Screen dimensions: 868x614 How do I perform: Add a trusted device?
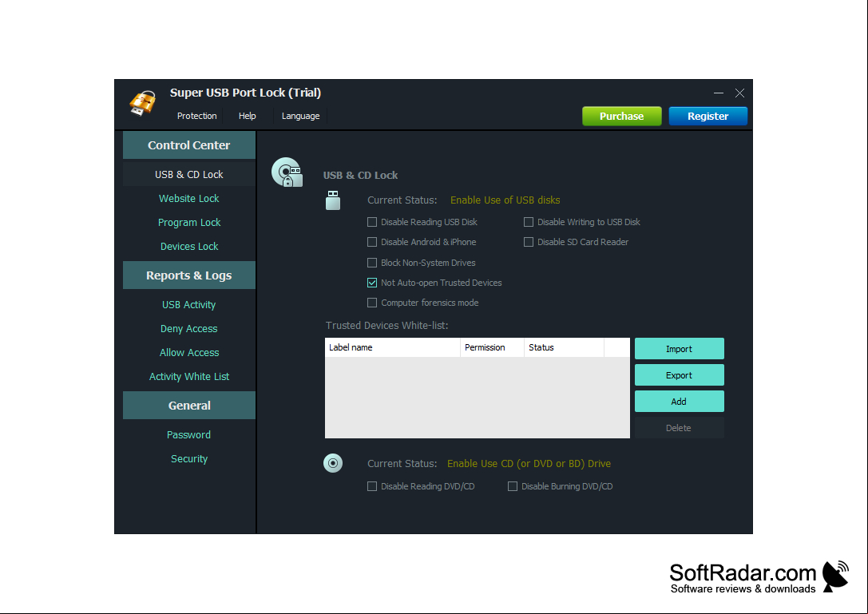679,402
